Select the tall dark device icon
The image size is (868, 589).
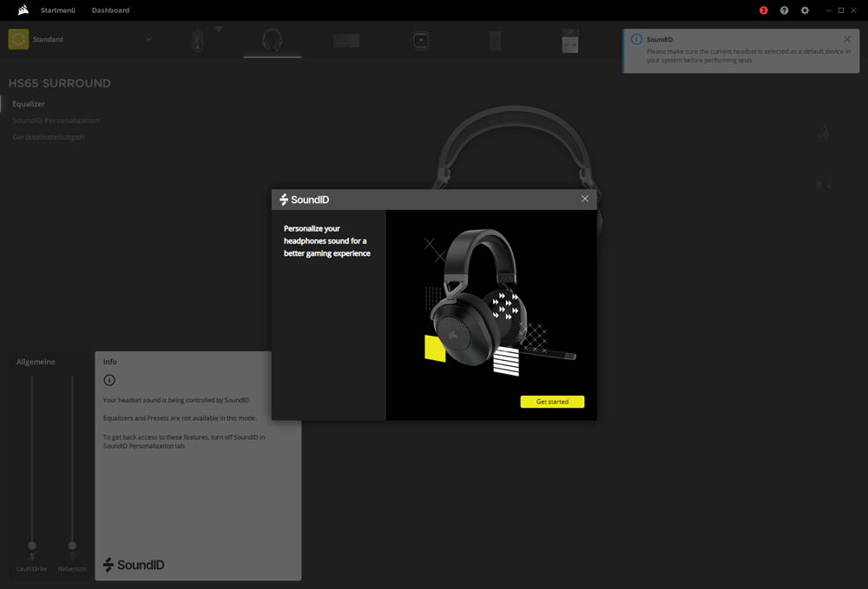[496, 41]
